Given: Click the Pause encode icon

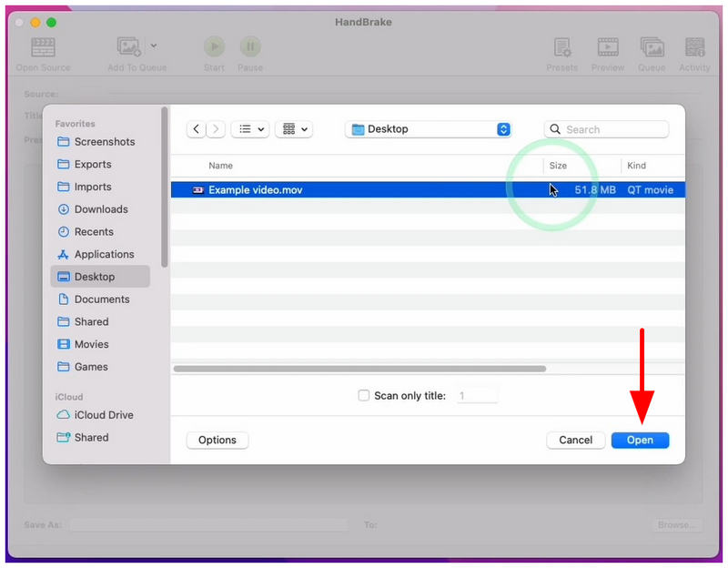Looking at the screenshot, I should click(x=250, y=46).
